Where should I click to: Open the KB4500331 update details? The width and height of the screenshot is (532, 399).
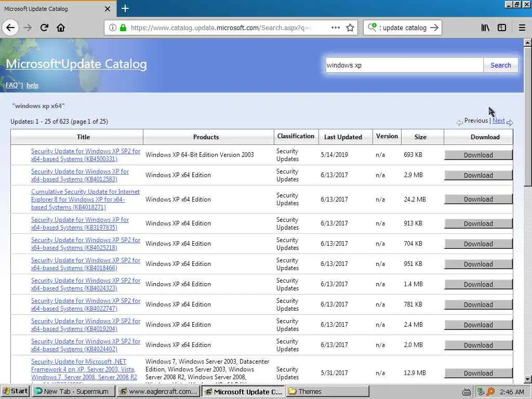click(x=86, y=155)
